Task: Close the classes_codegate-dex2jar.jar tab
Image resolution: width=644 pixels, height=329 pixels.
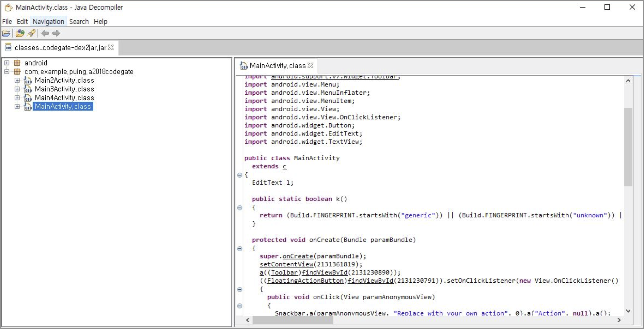Action: [111, 48]
